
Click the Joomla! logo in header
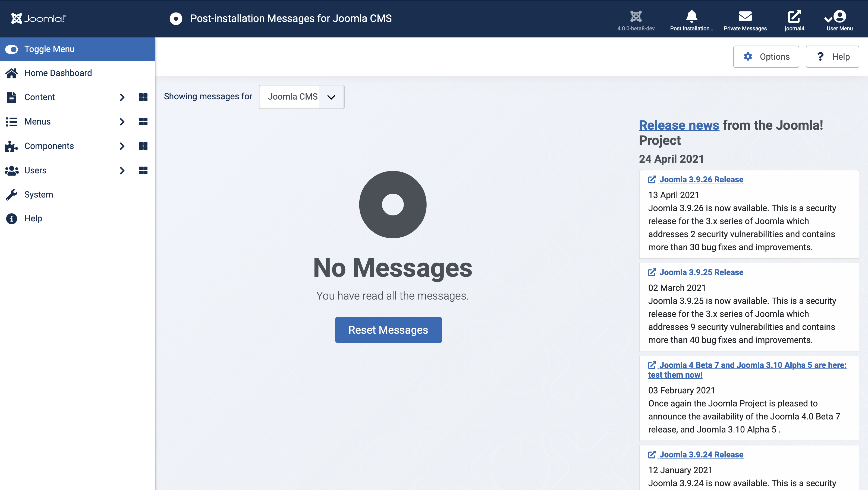point(38,18)
